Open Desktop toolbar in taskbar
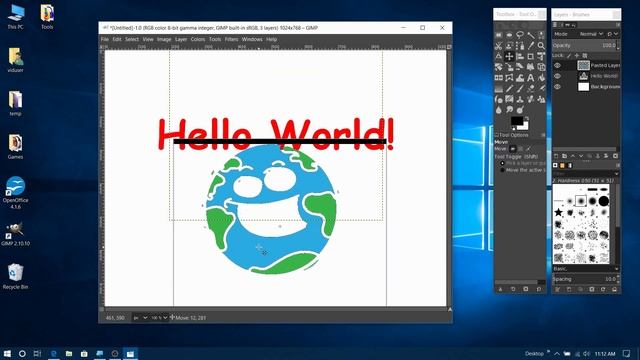Viewport: 640px width, 360px height. (x=534, y=353)
